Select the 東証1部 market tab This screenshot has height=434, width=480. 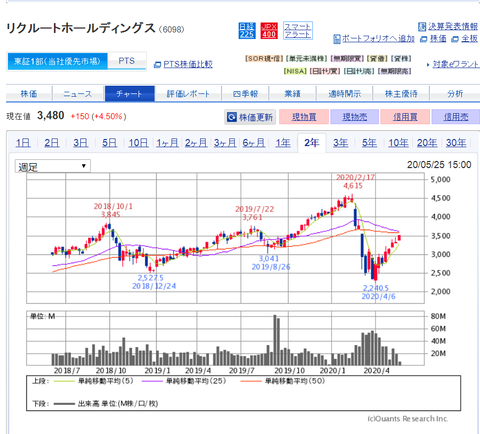[57, 61]
